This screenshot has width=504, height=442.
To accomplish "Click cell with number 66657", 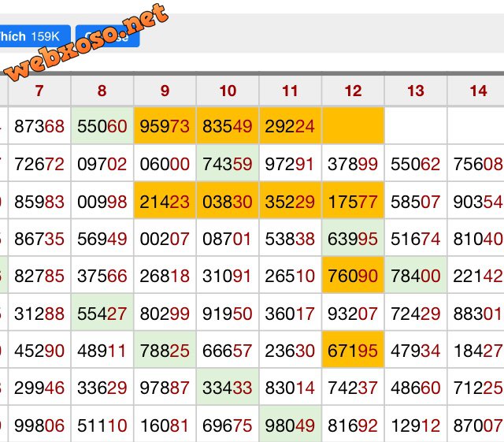I will (x=228, y=350).
